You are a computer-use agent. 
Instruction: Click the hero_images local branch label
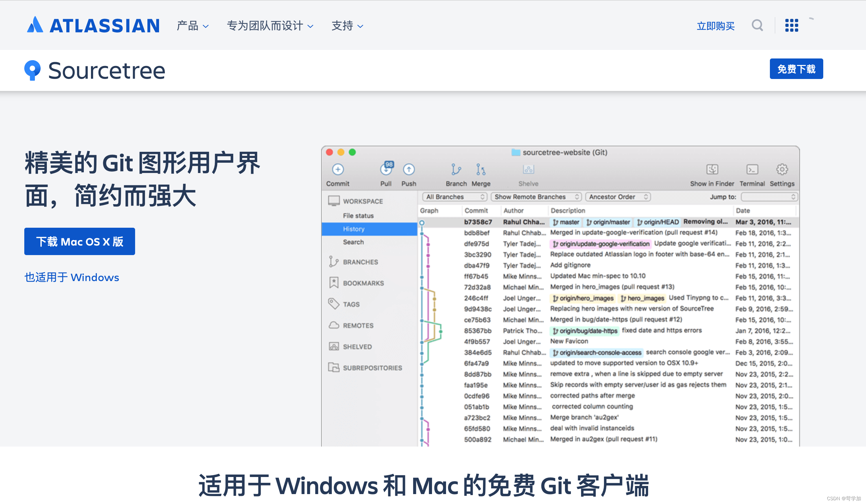[642, 298]
